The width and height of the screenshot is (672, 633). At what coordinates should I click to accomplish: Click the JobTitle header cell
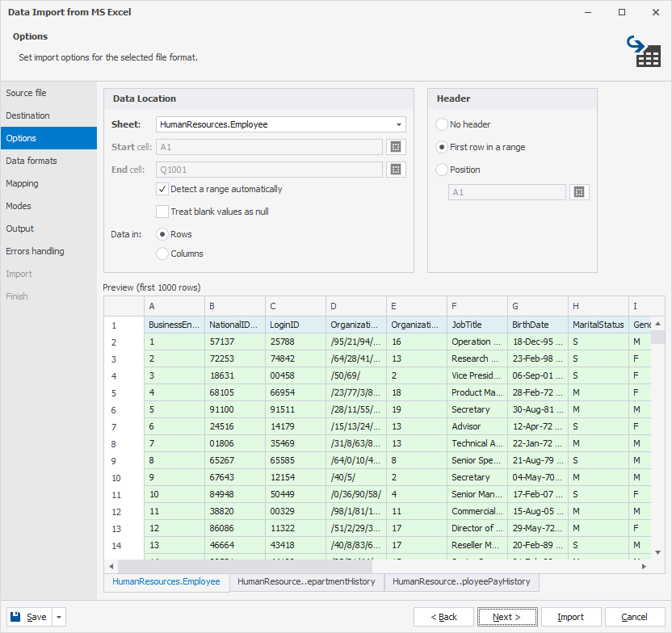click(477, 325)
